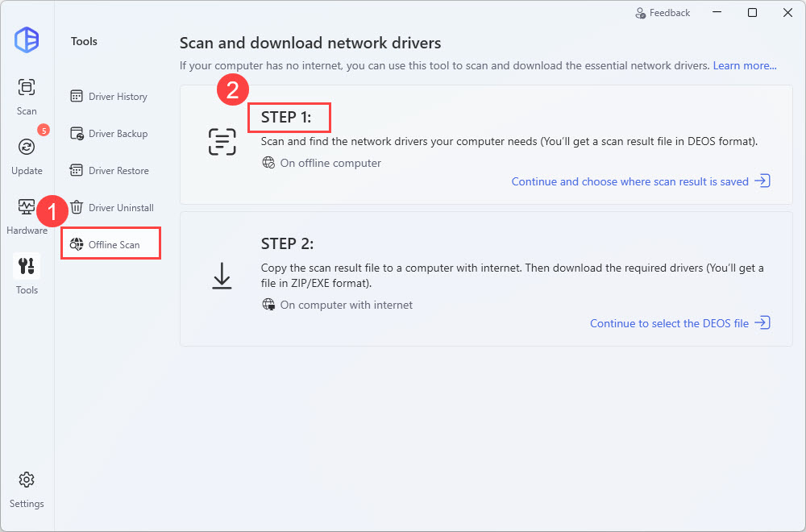Select the Tools sidebar icon
The height and width of the screenshot is (532, 806).
click(x=27, y=274)
